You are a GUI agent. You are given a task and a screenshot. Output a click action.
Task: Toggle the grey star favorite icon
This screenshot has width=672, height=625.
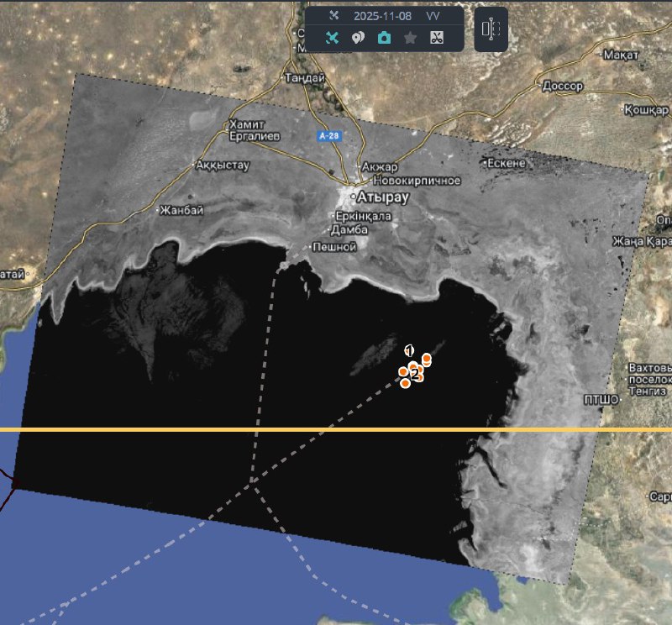coord(410,38)
